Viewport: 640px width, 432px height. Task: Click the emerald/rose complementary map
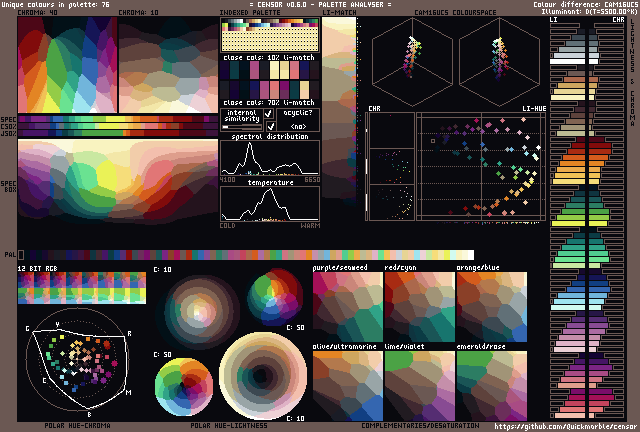tap(491, 386)
